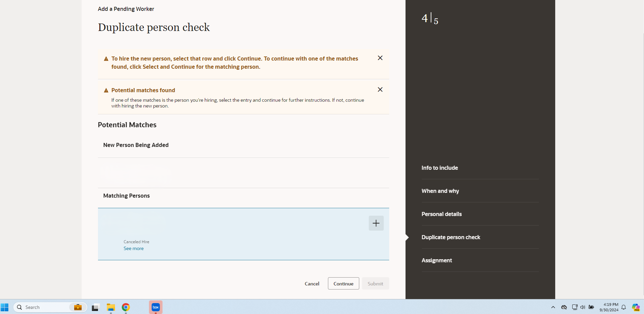
Task: Open volume control in system tray
Action: point(583,307)
